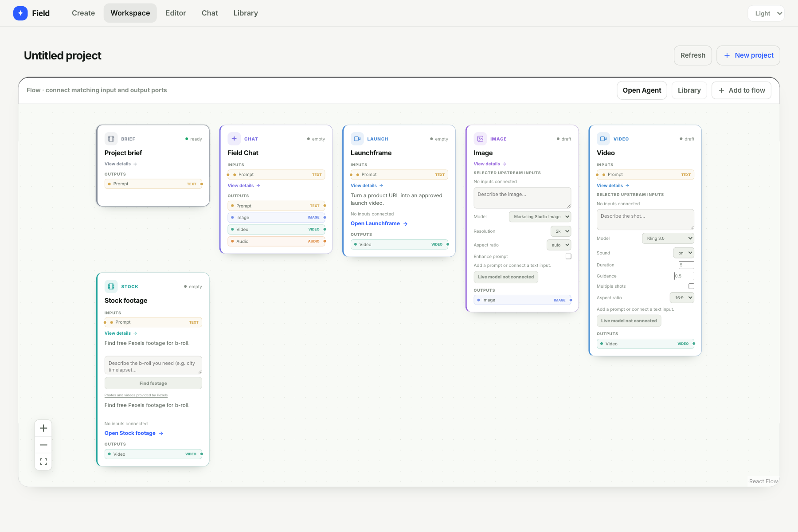Open the Image Aspect ratio auto dropdown
This screenshot has height=532, width=798.
(559, 245)
